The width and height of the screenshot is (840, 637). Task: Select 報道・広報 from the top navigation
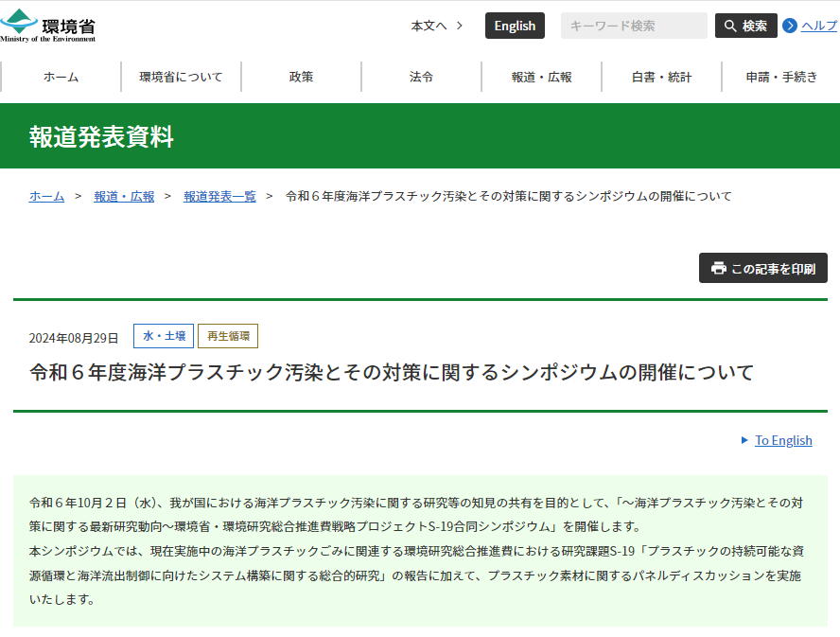click(x=541, y=76)
